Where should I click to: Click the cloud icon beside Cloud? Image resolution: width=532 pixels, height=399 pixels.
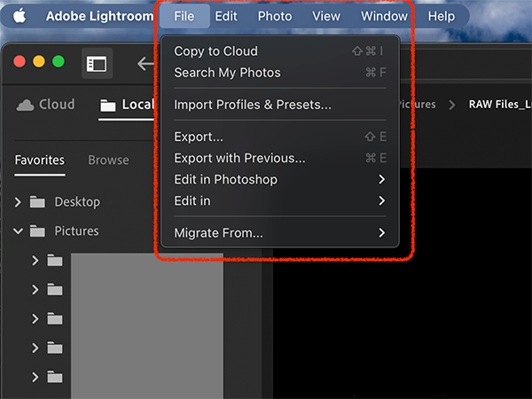point(25,105)
